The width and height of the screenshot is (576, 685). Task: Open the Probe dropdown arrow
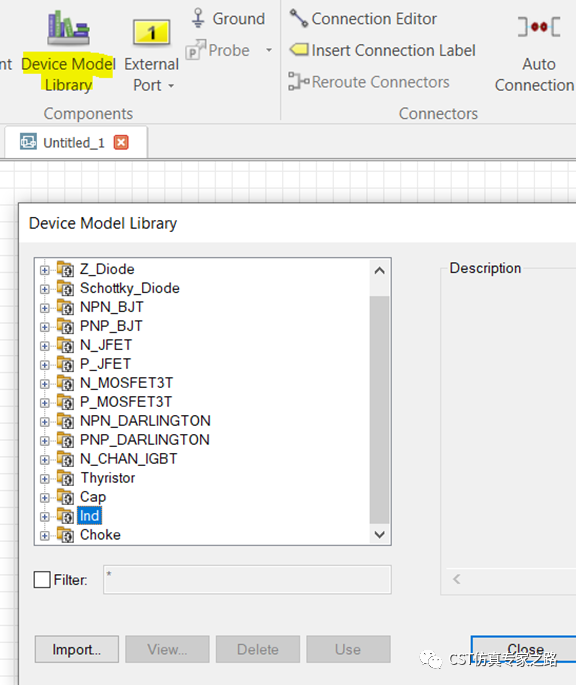pyautogui.click(x=269, y=50)
